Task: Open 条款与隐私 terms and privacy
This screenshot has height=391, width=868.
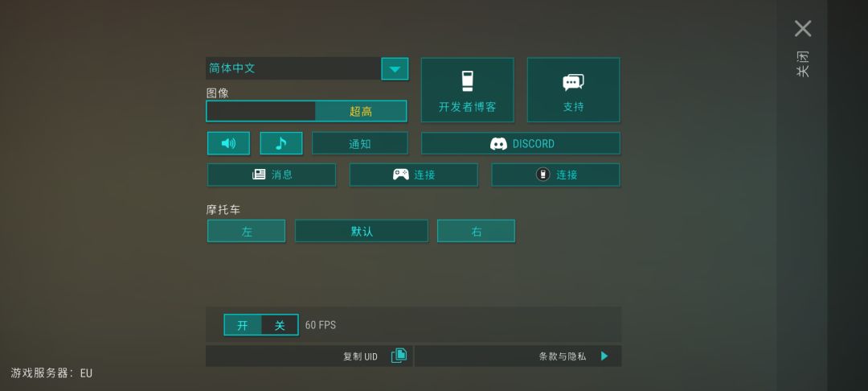Action: pyautogui.click(x=518, y=356)
